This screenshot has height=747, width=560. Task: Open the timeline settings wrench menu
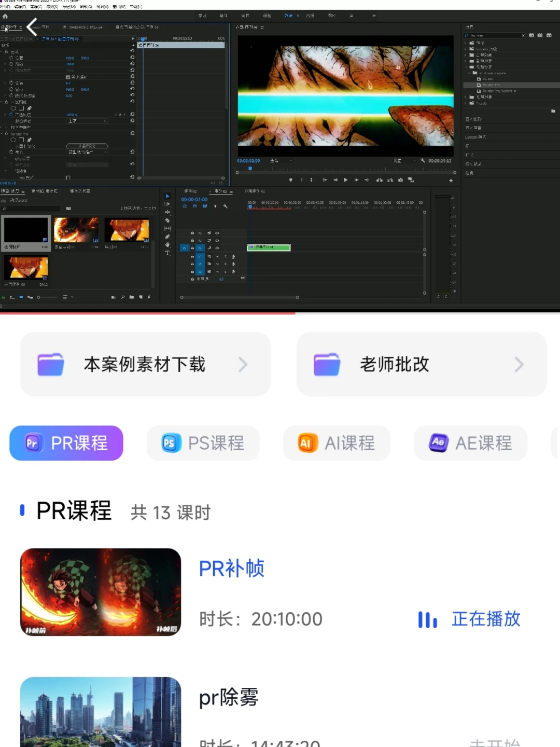(226, 206)
